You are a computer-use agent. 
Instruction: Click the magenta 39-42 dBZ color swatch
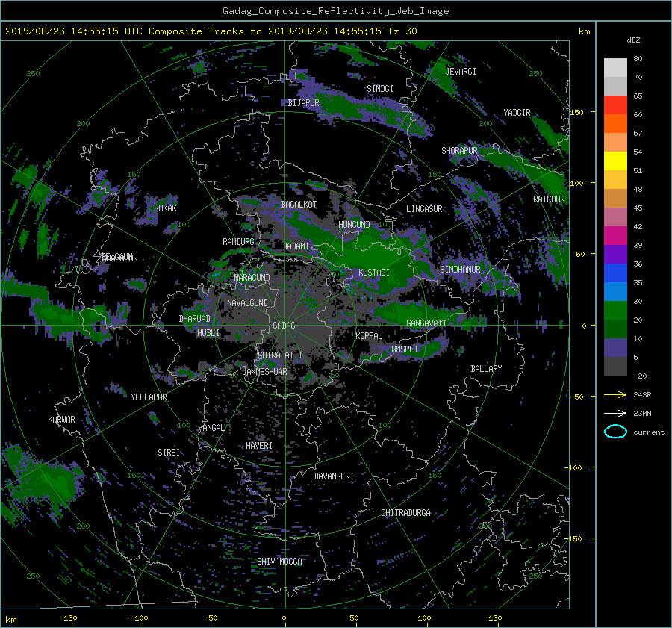click(x=615, y=236)
